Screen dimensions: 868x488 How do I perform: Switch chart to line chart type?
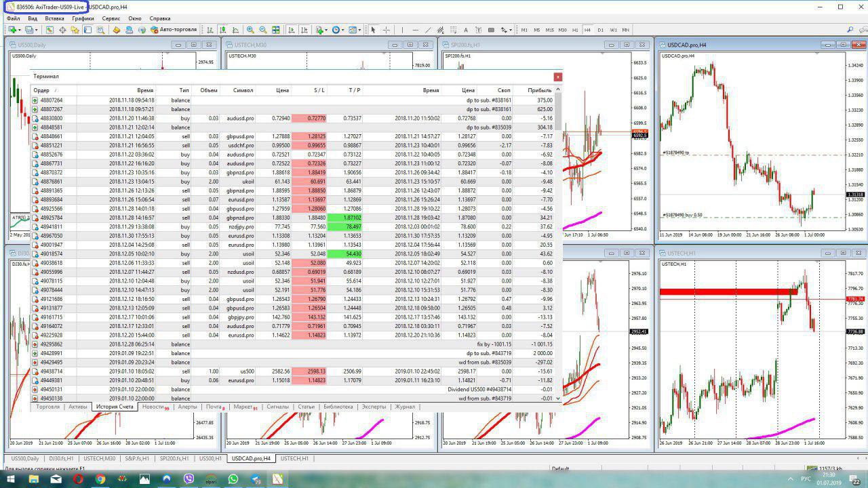(235, 30)
